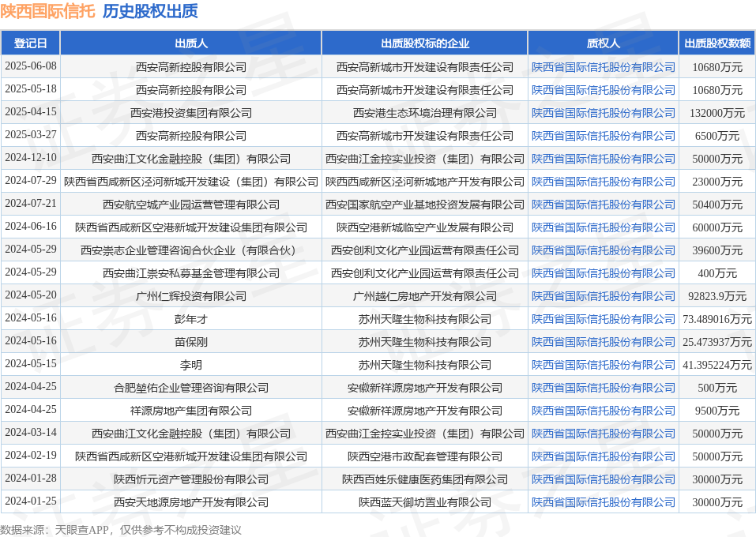Open 陕西省国际信托 link in 2024-07-29 row
The height and width of the screenshot is (537, 756).
coord(604,182)
